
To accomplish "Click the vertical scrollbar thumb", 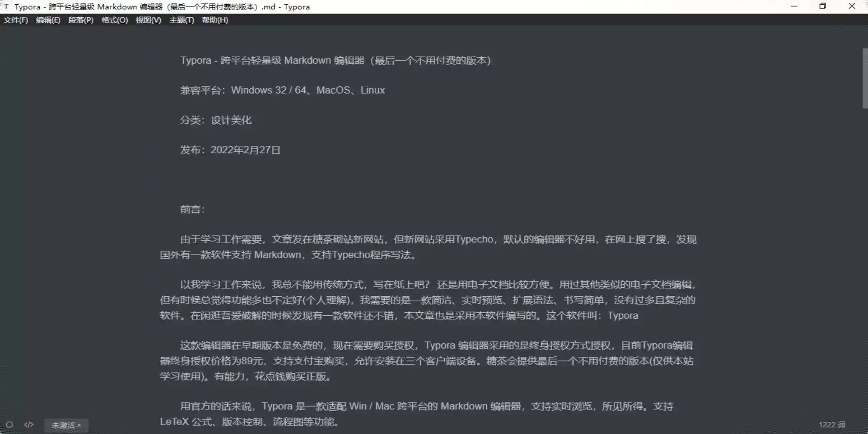I will click(865, 78).
